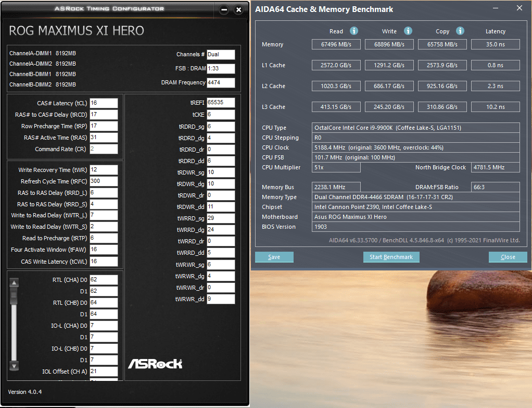The height and width of the screenshot is (408, 532).
Task: Click the Memory Bus value 2238.1 MHz
Action: [336, 187]
